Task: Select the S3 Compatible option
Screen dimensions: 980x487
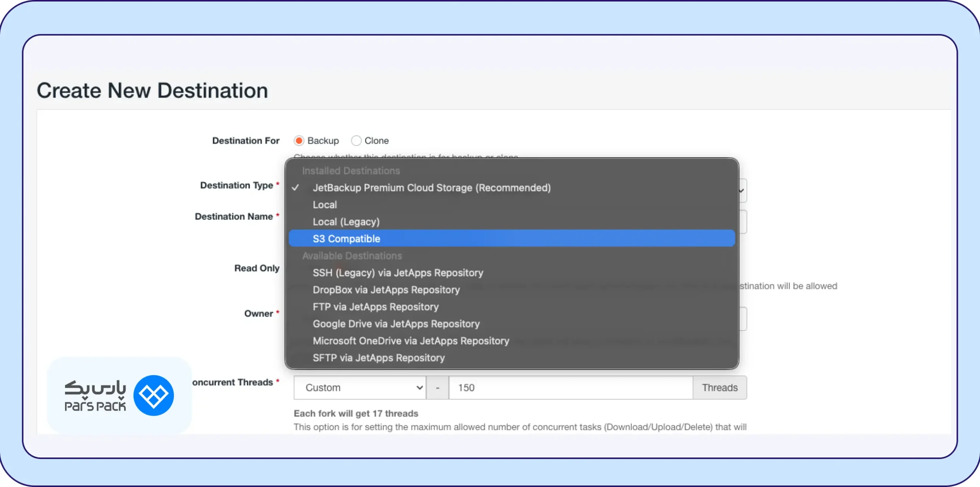Action: [511, 239]
